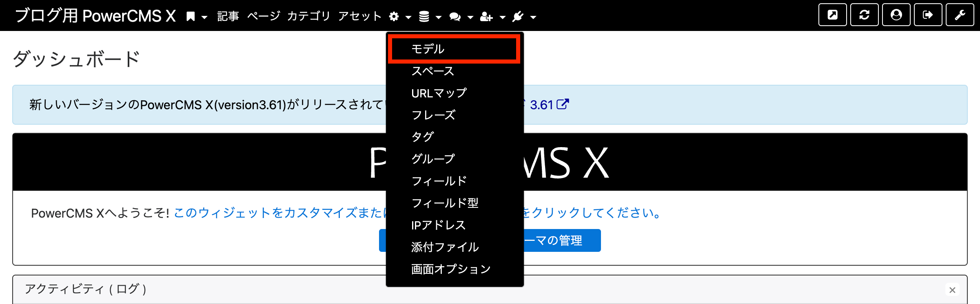Click the ブログ用 PowerCMS X title

coord(95,16)
